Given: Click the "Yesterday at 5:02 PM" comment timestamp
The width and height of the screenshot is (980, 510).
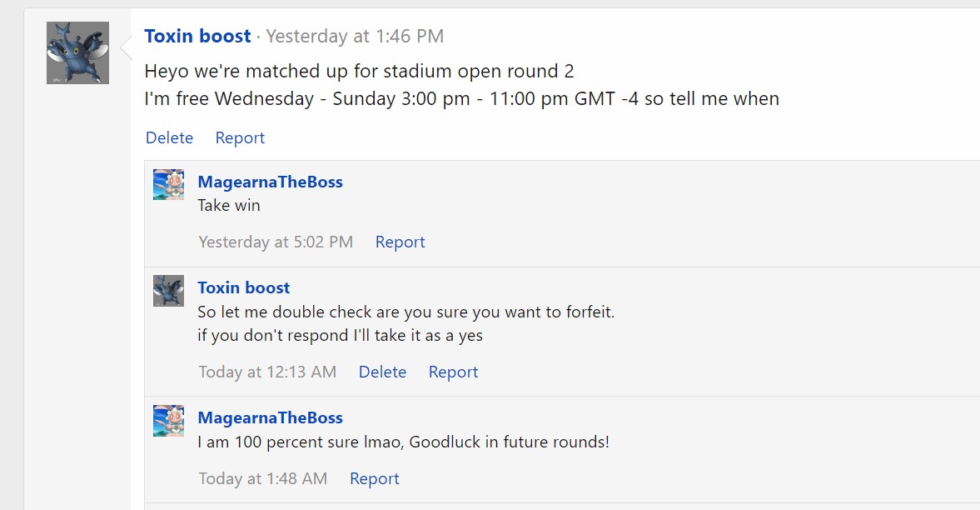Looking at the screenshot, I should [x=276, y=242].
